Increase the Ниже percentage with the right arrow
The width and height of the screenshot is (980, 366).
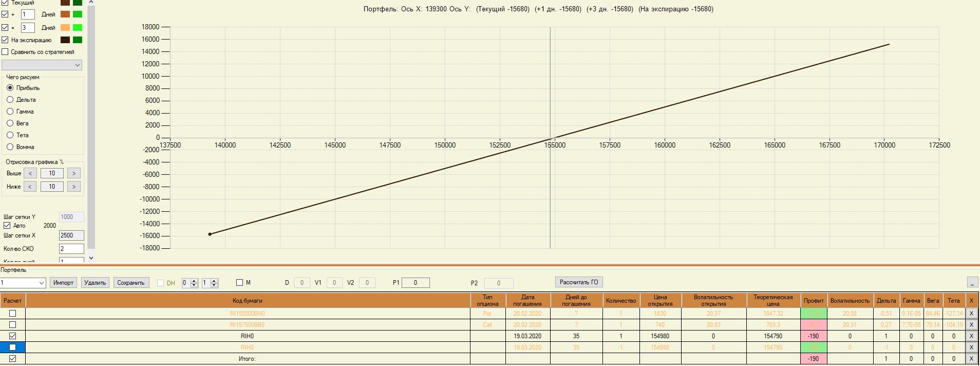(x=74, y=187)
